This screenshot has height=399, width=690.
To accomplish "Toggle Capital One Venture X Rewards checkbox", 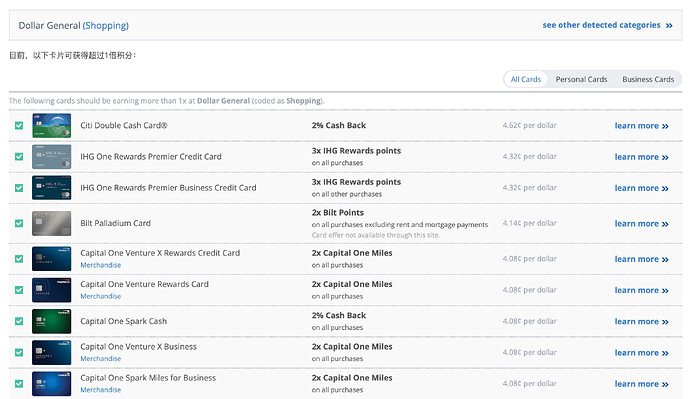I will pos(19,259).
